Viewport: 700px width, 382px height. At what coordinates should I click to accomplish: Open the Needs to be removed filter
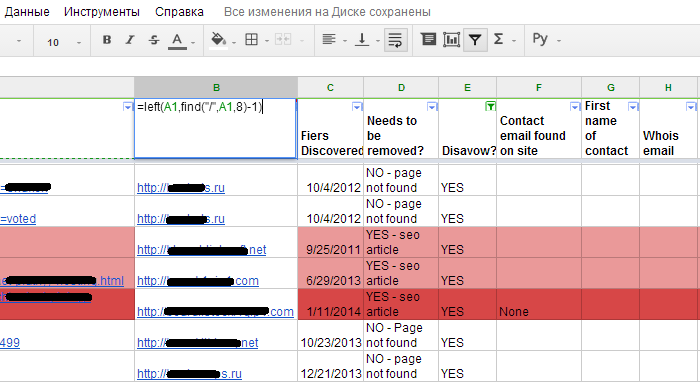[x=432, y=107]
